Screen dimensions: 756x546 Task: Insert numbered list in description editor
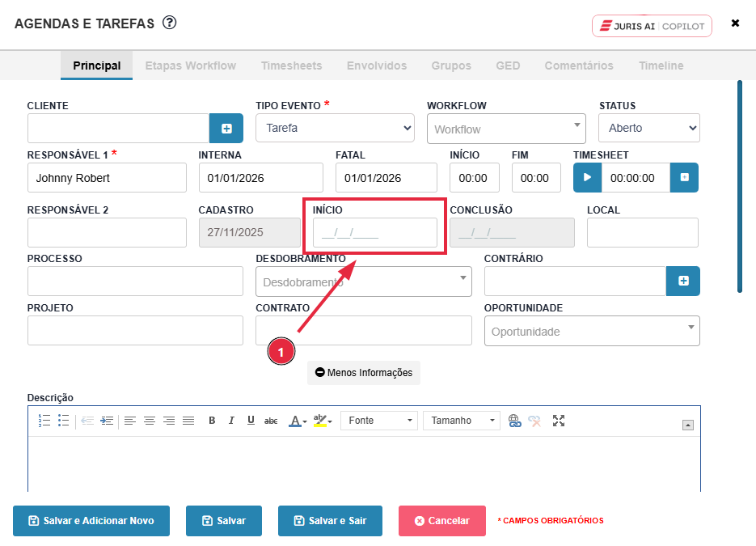coord(45,421)
